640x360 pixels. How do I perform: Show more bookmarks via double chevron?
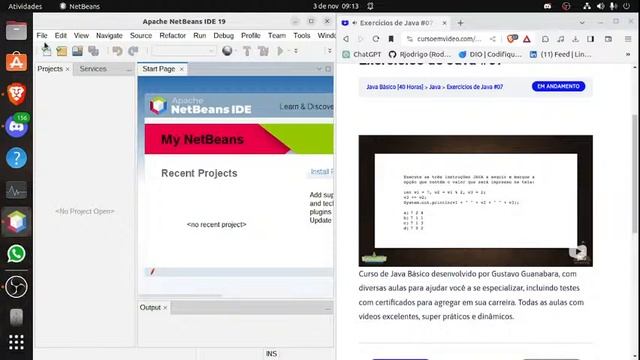pyautogui.click(x=628, y=54)
